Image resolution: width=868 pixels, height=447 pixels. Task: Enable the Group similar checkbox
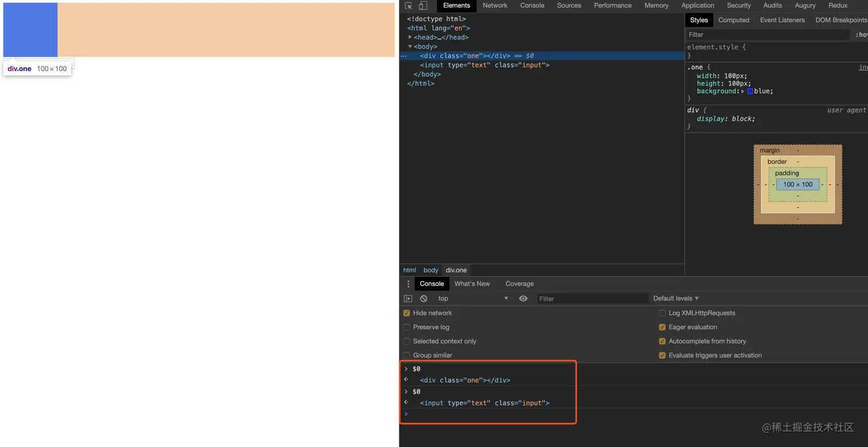pos(406,355)
